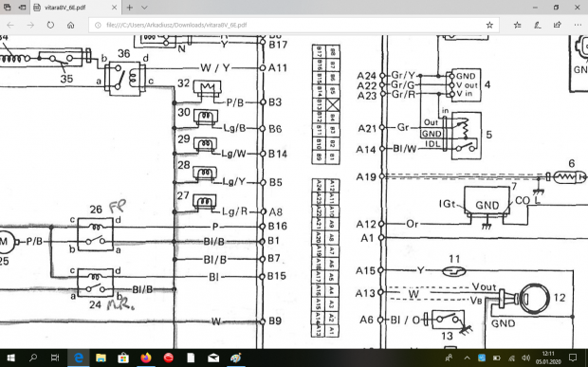
Task: Click the browser back arrow
Action: coord(10,25)
